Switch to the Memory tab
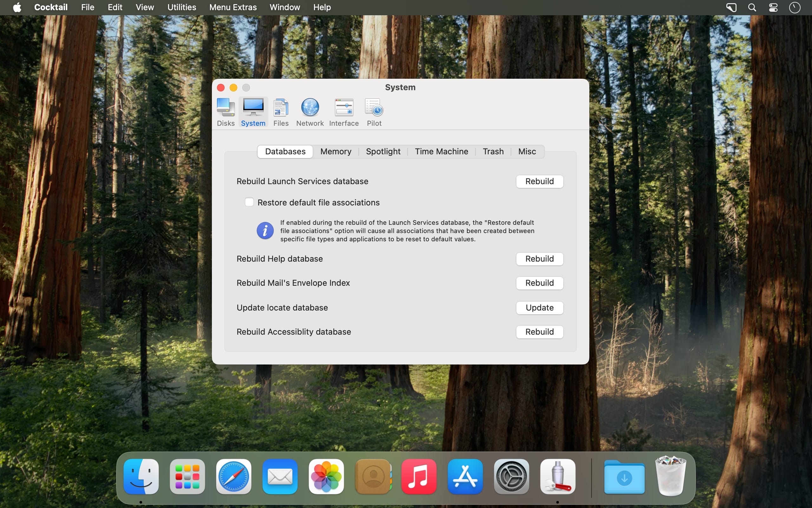 (x=336, y=151)
